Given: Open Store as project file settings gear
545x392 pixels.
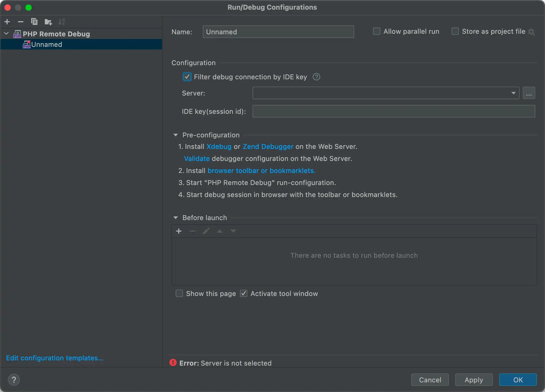Looking at the screenshot, I should click(x=532, y=32).
